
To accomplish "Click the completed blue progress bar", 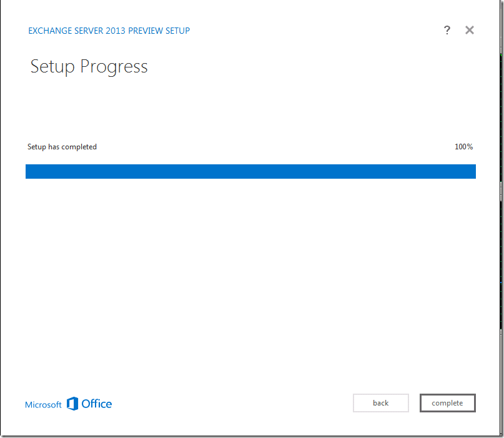I will click(250, 171).
